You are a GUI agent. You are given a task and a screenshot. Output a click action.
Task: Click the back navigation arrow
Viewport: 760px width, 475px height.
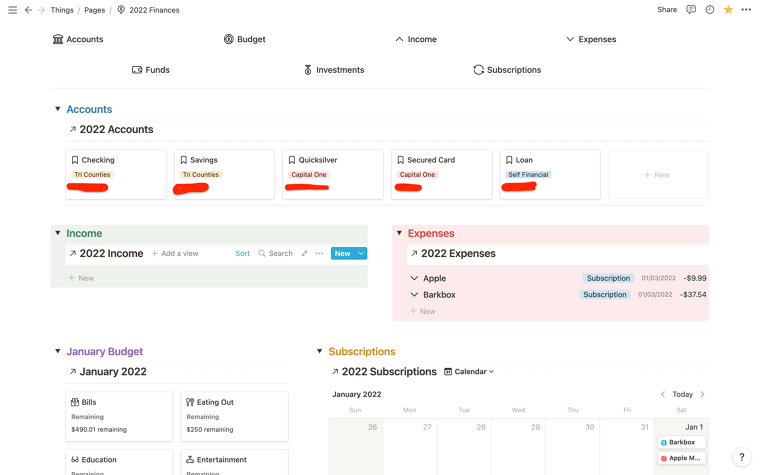pyautogui.click(x=28, y=10)
